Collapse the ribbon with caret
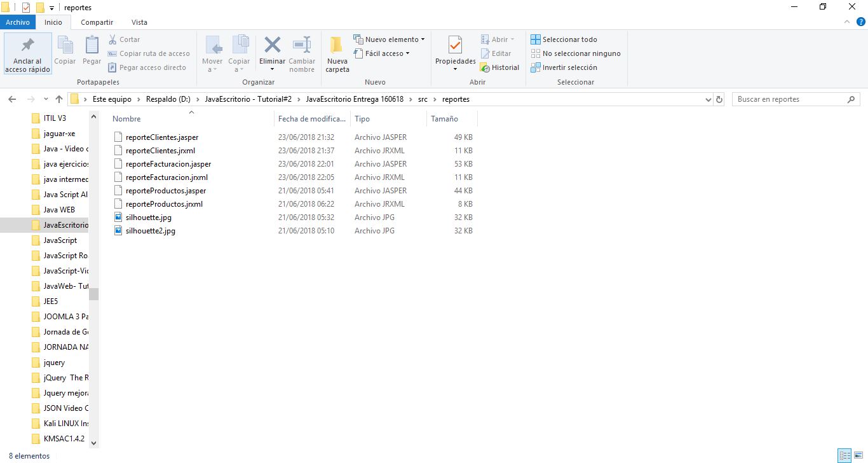Screen dimensions: 868x463 [x=846, y=22]
